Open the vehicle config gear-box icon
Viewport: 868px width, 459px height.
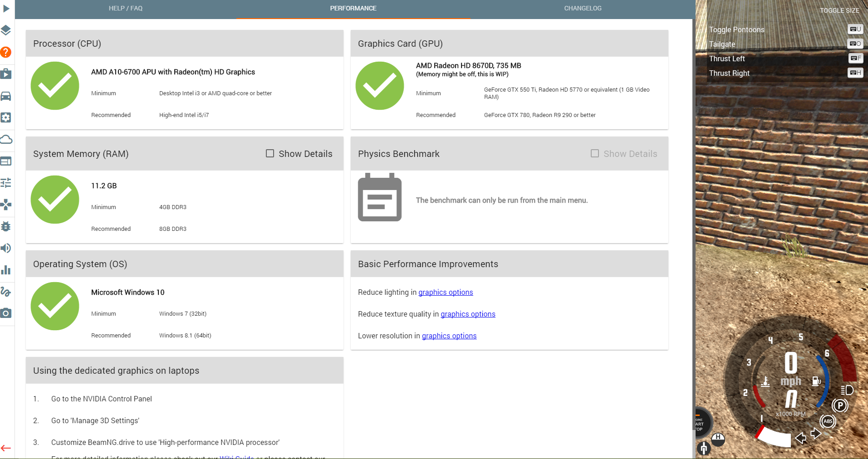pos(6,117)
